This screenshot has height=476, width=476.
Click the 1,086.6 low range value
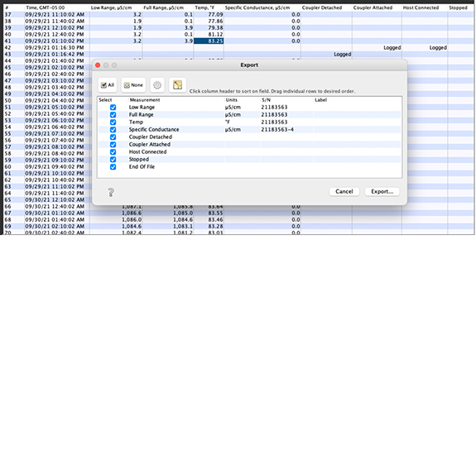[x=132, y=213]
